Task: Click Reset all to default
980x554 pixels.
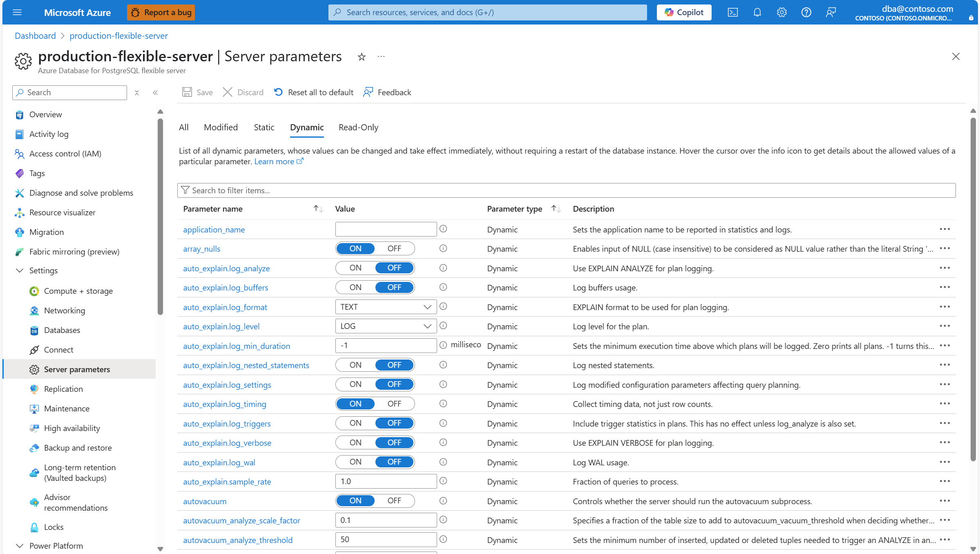Action: 314,92
